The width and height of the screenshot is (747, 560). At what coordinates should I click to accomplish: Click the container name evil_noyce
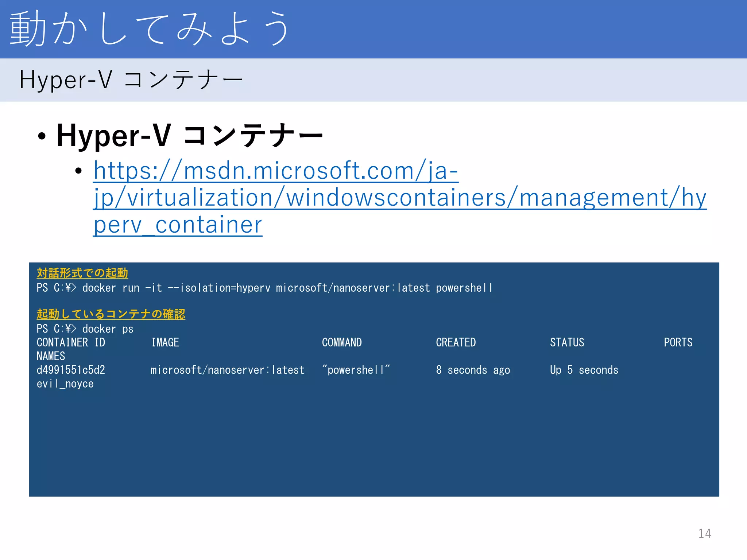point(65,384)
